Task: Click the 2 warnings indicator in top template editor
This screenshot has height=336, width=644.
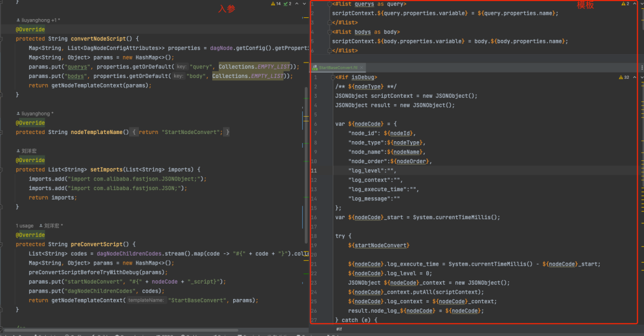Action: pyautogui.click(x=625, y=4)
